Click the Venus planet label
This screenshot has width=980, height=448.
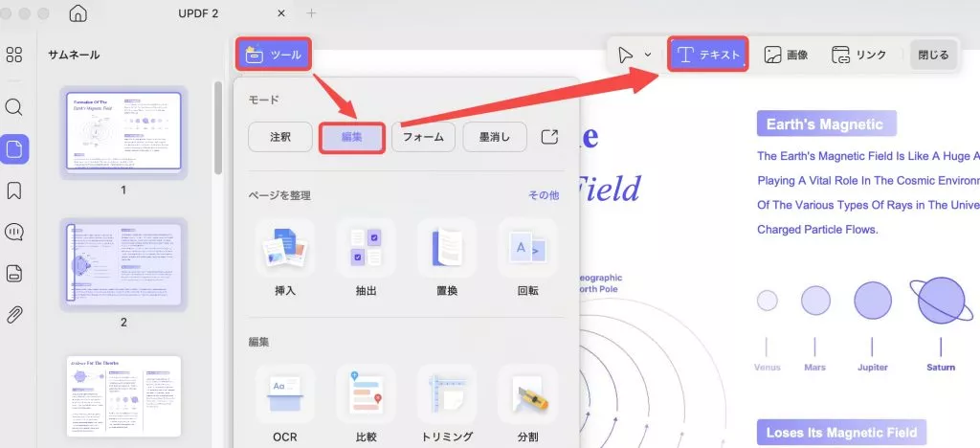coord(768,368)
